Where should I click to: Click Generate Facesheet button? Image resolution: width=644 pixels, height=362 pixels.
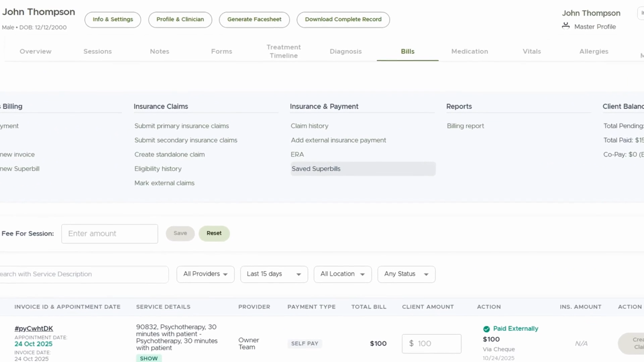coord(254,19)
